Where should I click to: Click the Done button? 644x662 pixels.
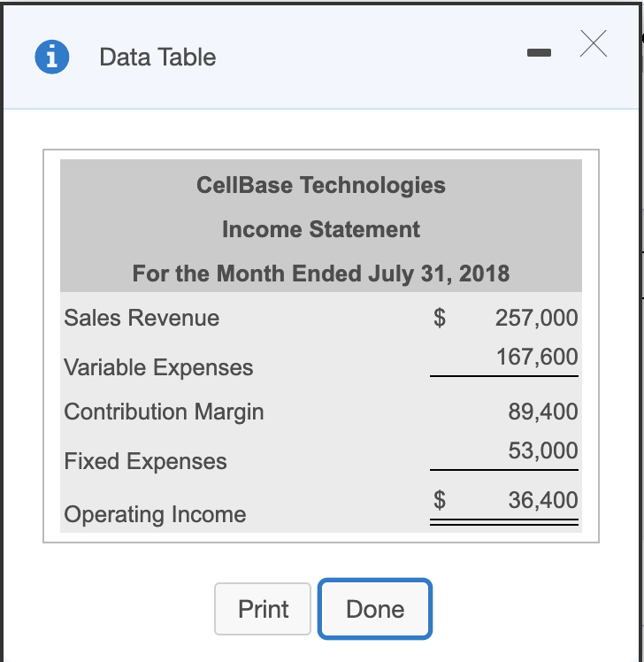tap(375, 609)
